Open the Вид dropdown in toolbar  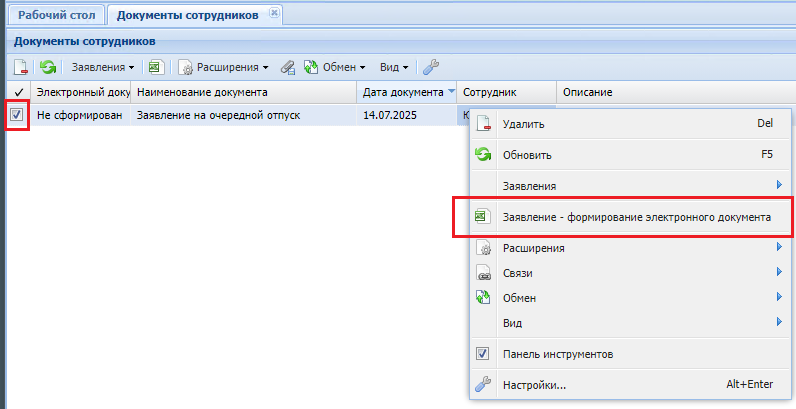click(394, 67)
